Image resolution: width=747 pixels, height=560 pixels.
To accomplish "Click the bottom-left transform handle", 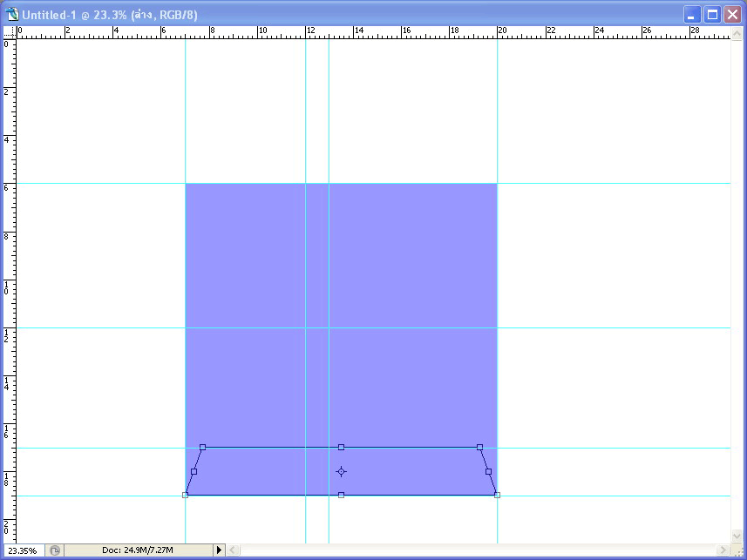I will pos(186,496).
